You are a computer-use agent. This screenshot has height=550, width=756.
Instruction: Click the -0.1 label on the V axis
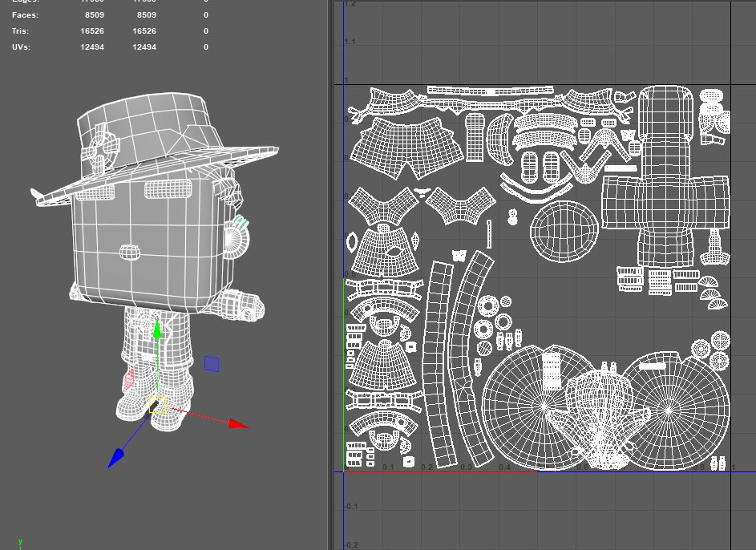click(x=351, y=507)
